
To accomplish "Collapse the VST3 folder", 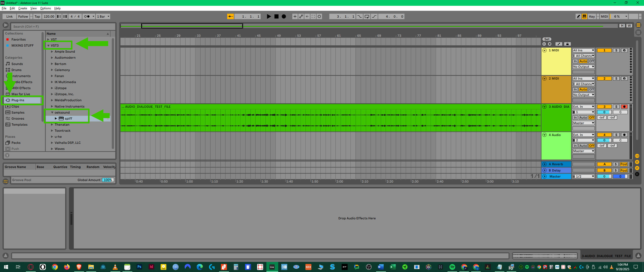I will (x=49, y=46).
